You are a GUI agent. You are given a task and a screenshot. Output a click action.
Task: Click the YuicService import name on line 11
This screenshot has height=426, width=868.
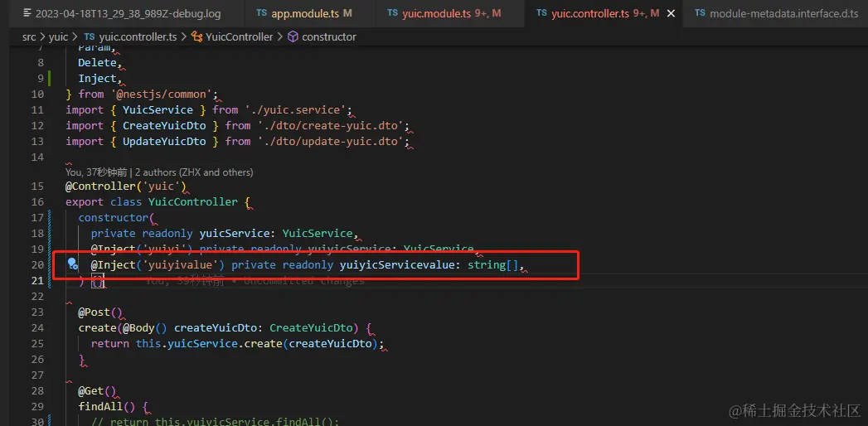158,110
